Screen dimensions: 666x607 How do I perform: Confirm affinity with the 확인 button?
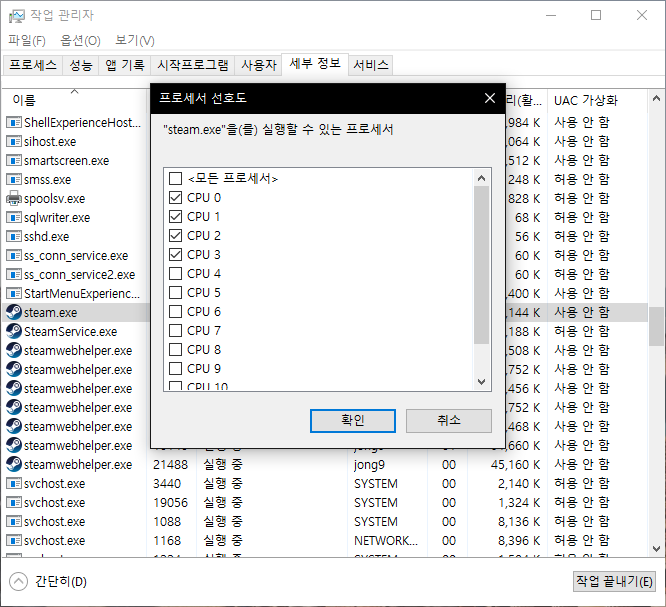point(353,421)
